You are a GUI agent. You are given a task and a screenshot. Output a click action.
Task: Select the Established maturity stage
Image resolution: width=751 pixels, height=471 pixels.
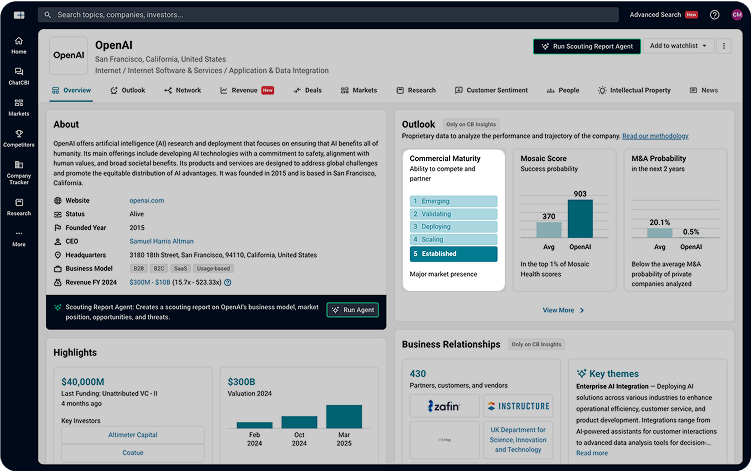(x=454, y=254)
